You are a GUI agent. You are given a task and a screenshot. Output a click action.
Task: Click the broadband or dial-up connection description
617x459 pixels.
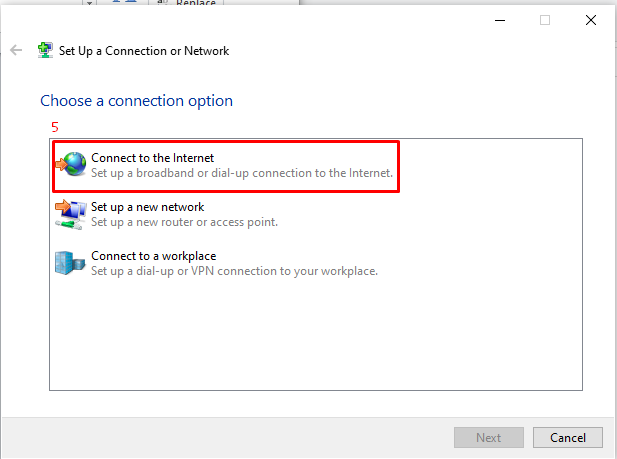pos(242,173)
